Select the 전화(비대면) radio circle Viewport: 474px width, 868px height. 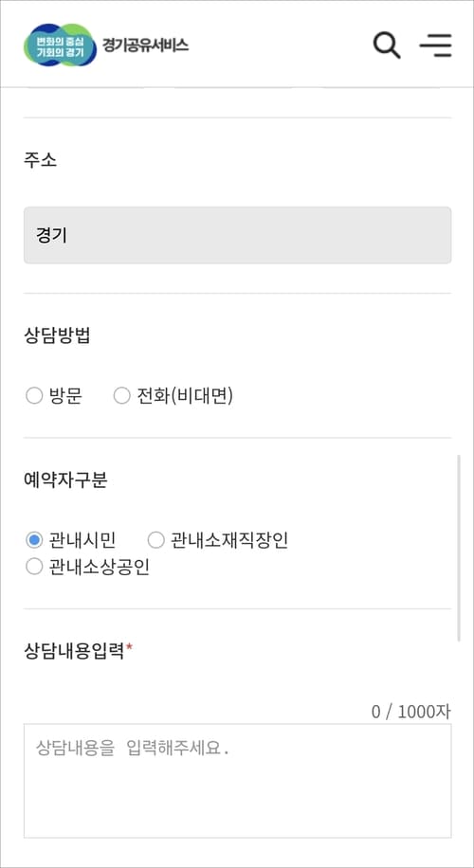[x=121, y=396]
